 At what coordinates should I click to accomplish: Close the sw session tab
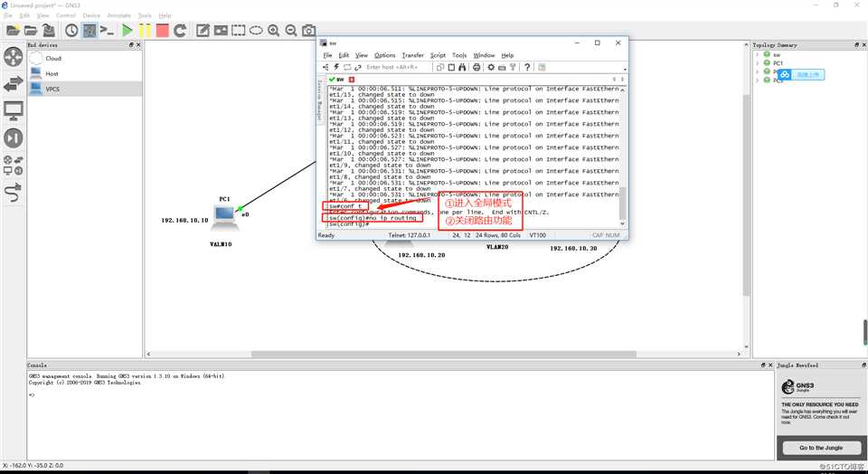(x=352, y=80)
